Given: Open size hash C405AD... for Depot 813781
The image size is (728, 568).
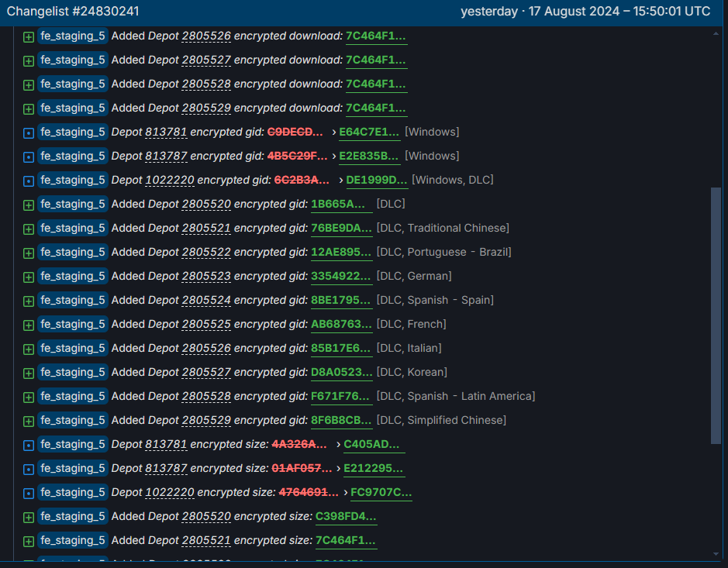Looking at the screenshot, I should [371, 445].
